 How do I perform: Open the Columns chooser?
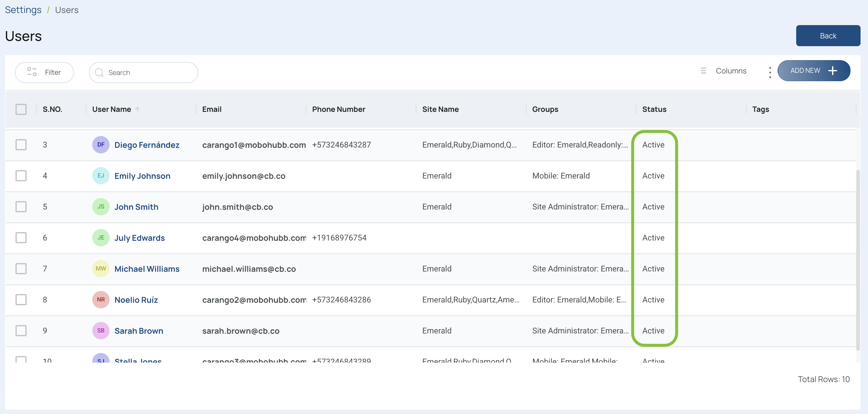(x=723, y=71)
